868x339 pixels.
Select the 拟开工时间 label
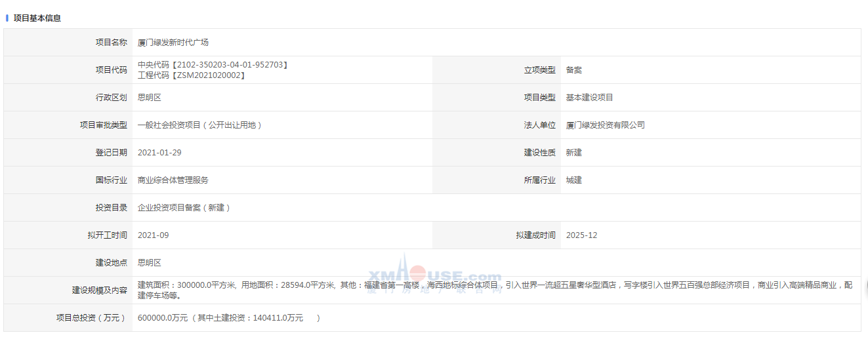pos(108,235)
